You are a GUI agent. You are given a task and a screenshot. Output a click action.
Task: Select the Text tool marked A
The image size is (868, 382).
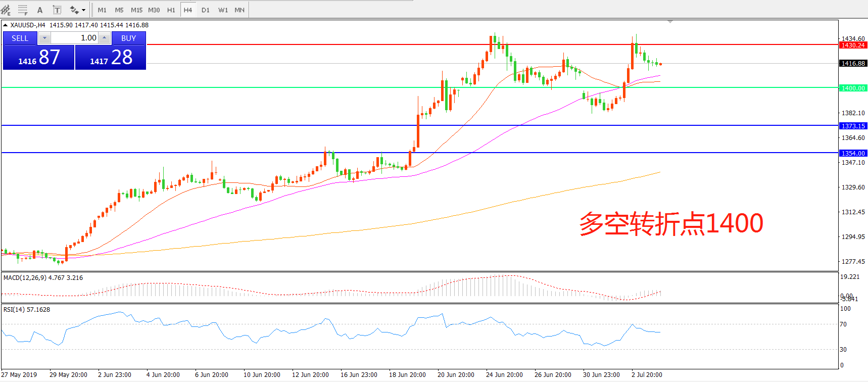click(40, 10)
